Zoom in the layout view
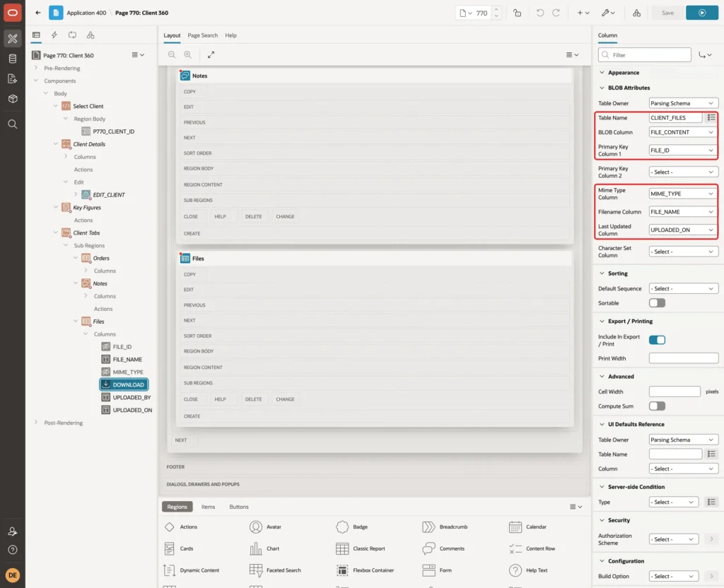This screenshot has width=724, height=588. click(188, 54)
